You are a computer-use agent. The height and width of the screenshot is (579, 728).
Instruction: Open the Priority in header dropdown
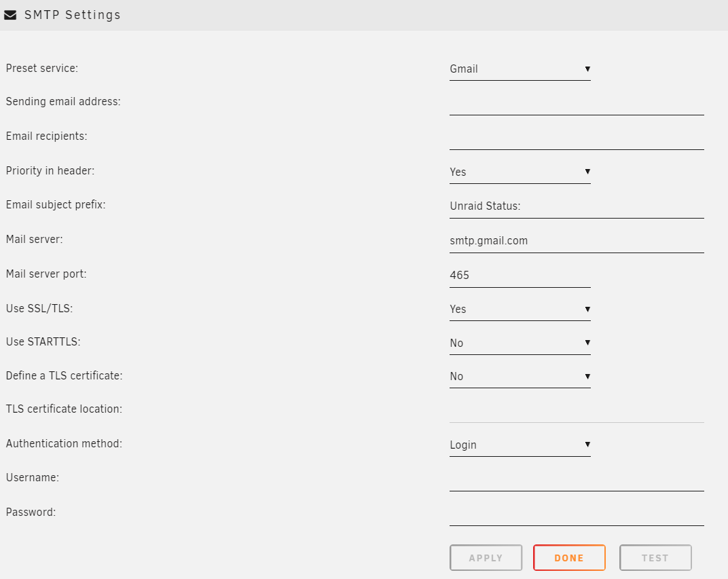[520, 172]
